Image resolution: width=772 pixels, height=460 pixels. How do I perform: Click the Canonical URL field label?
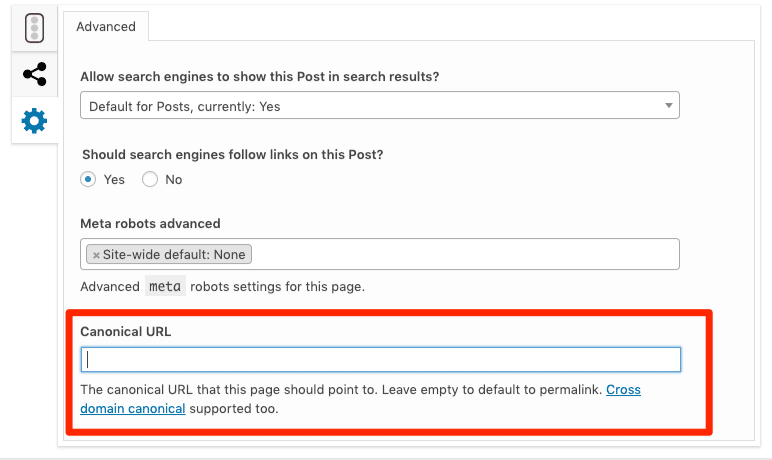click(126, 331)
